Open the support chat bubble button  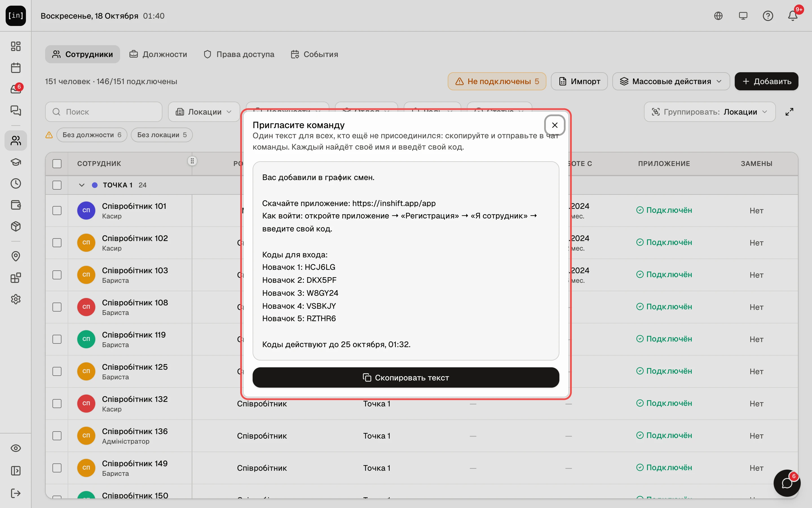(x=787, y=483)
